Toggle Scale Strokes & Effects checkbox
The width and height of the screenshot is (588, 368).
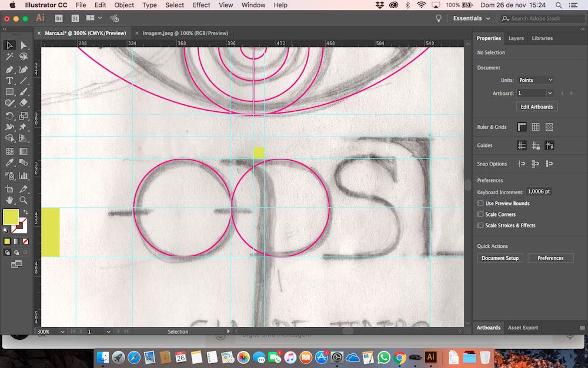click(x=480, y=226)
